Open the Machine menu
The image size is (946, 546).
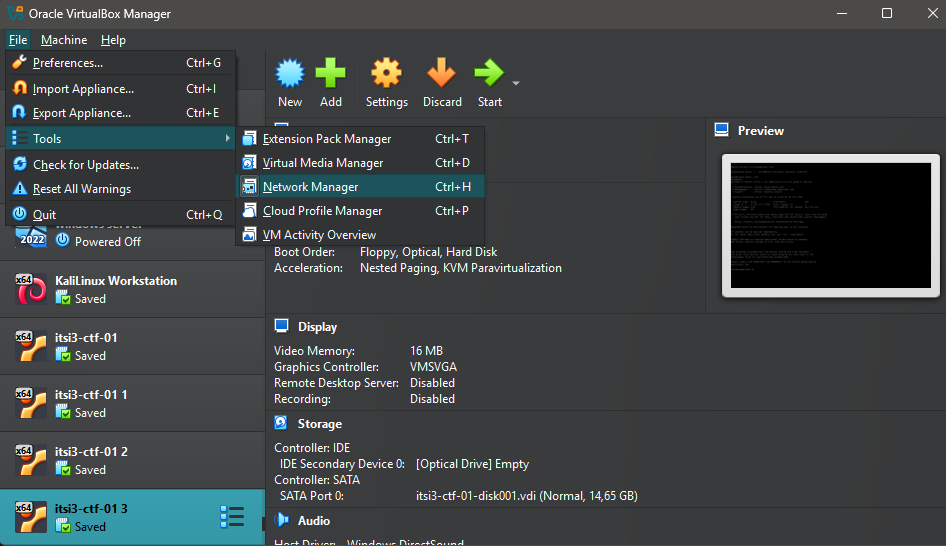[x=64, y=40]
